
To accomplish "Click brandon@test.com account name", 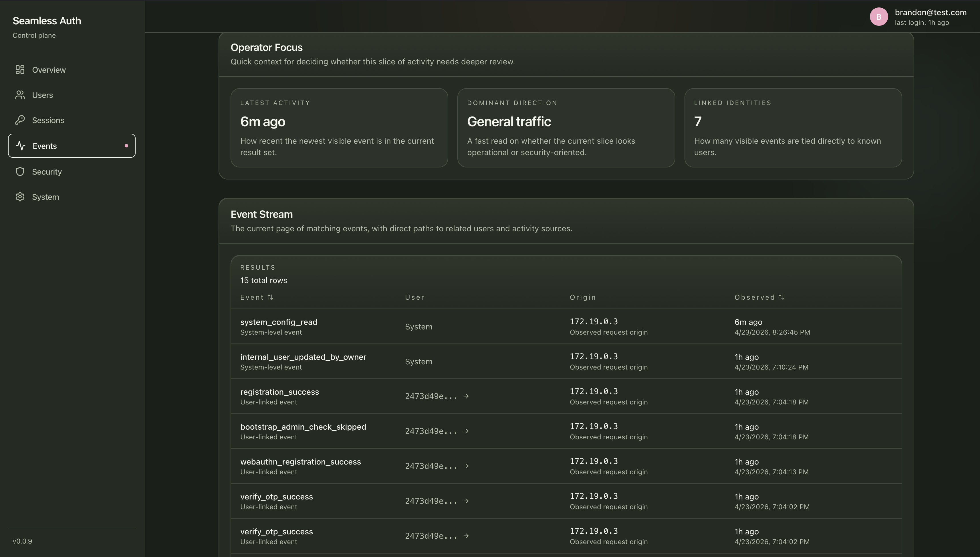I will click(x=931, y=12).
